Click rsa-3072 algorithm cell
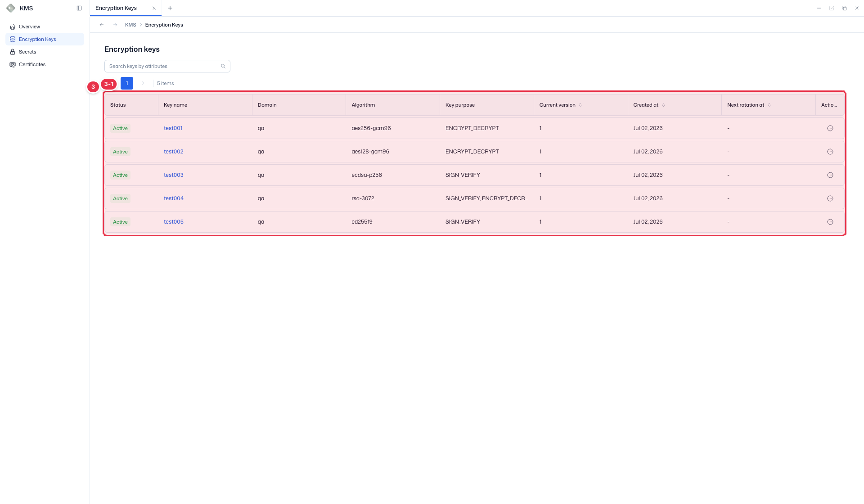Screen dimensions: 864x504 pyautogui.click(x=363, y=198)
